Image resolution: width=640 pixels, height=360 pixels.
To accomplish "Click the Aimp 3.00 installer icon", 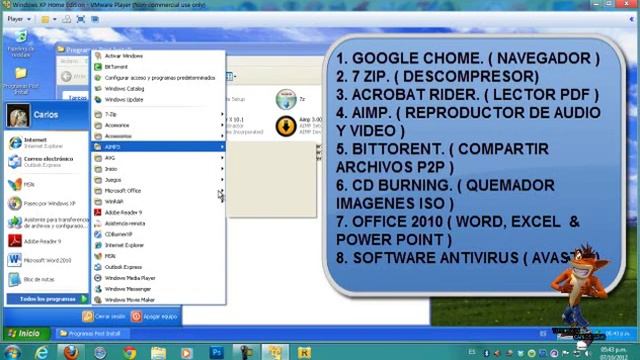I will (286, 126).
